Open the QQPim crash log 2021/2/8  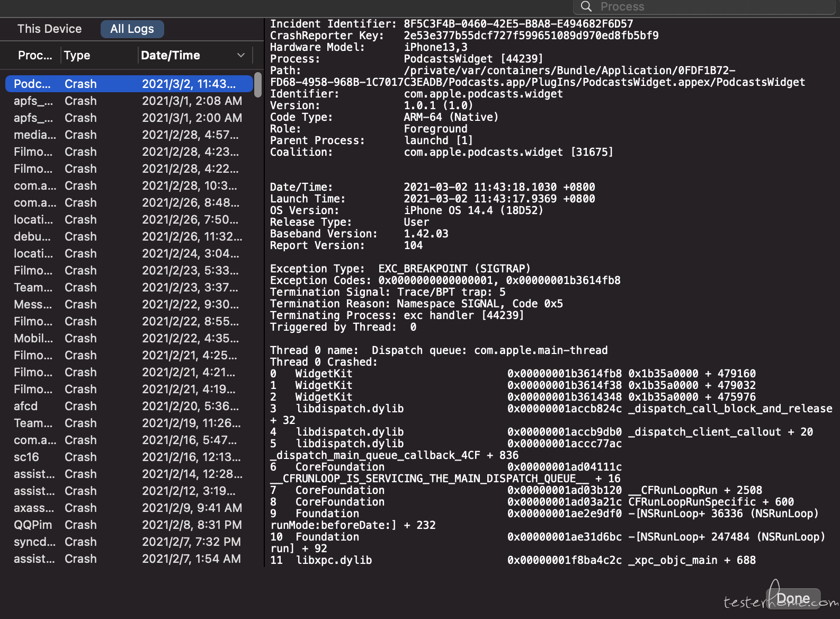[129, 525]
